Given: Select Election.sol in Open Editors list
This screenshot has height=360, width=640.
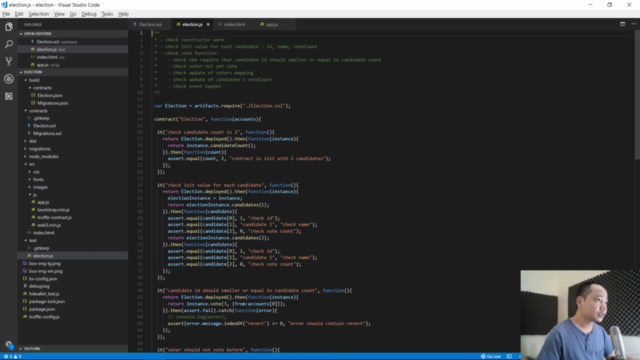Looking at the screenshot, I should (73, 42).
